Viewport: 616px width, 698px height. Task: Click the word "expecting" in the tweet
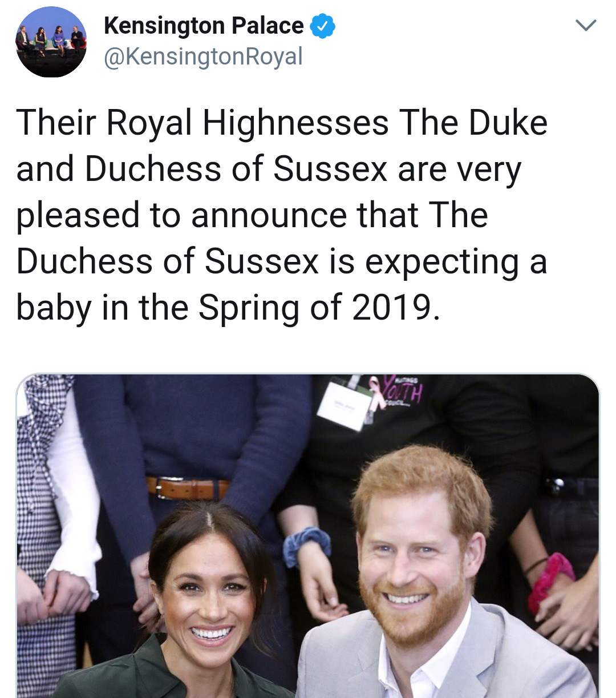click(x=442, y=262)
